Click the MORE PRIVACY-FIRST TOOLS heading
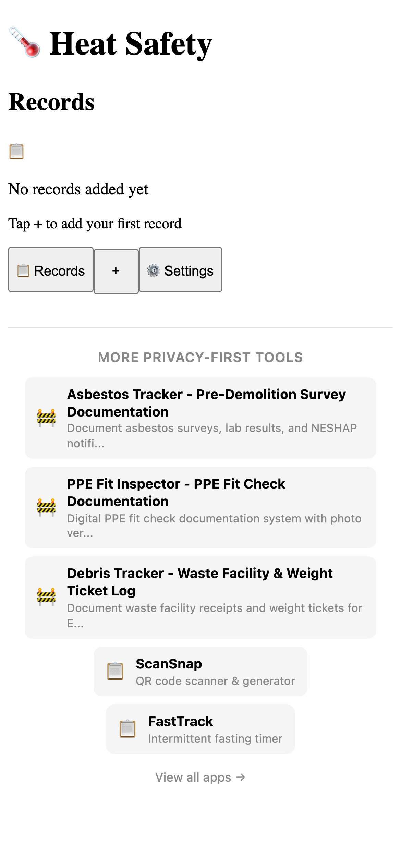401x868 pixels. coord(200,357)
